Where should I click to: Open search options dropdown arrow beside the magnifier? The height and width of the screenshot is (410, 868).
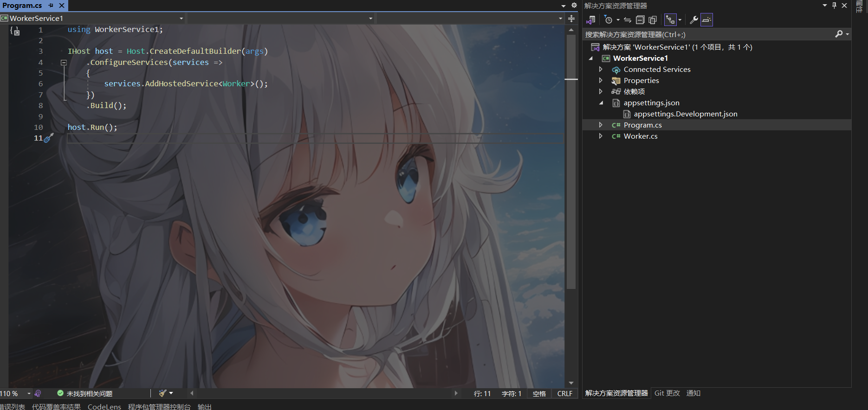tap(848, 34)
